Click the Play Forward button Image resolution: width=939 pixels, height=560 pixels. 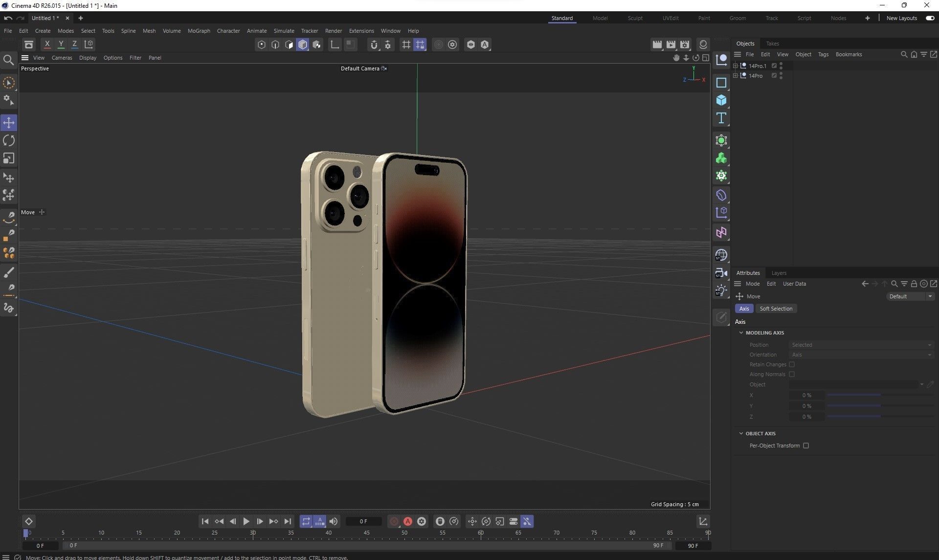(246, 521)
